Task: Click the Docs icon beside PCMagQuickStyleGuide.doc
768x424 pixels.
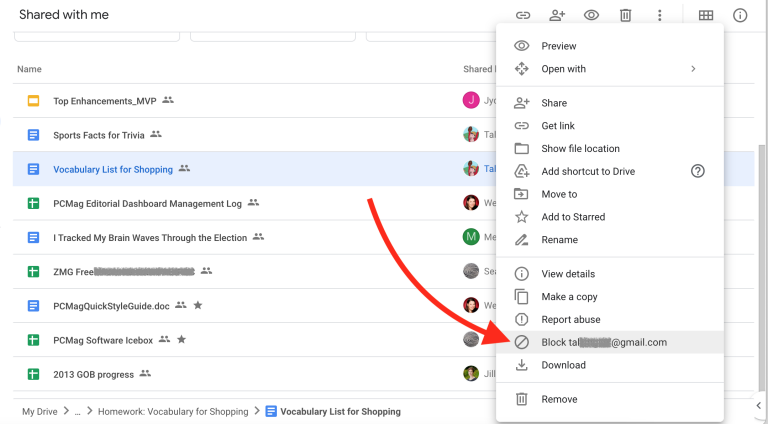Action: click(33, 306)
